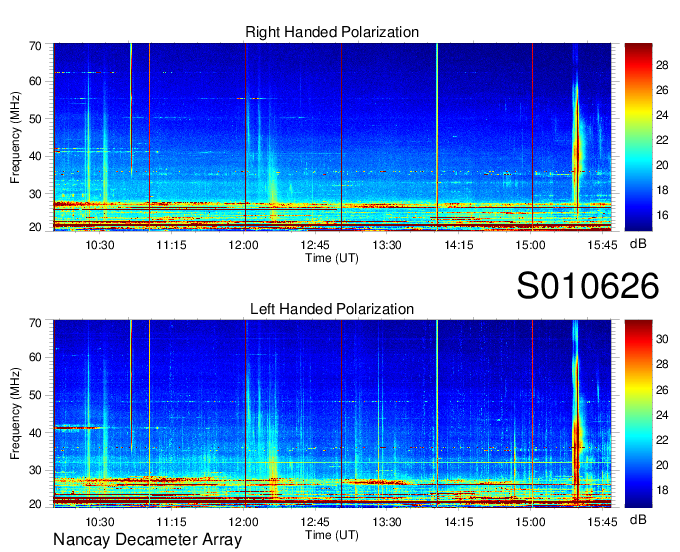Select the S010626 identifier label

[588, 286]
